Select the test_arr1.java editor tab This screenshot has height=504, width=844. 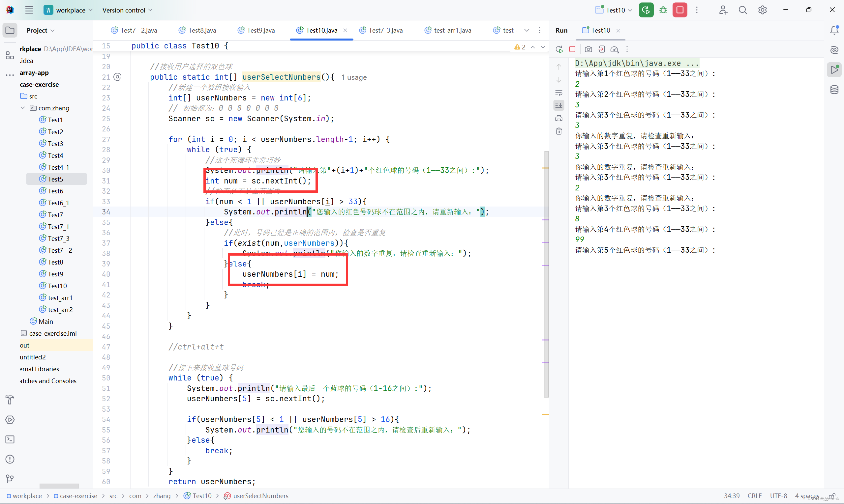[x=451, y=30]
